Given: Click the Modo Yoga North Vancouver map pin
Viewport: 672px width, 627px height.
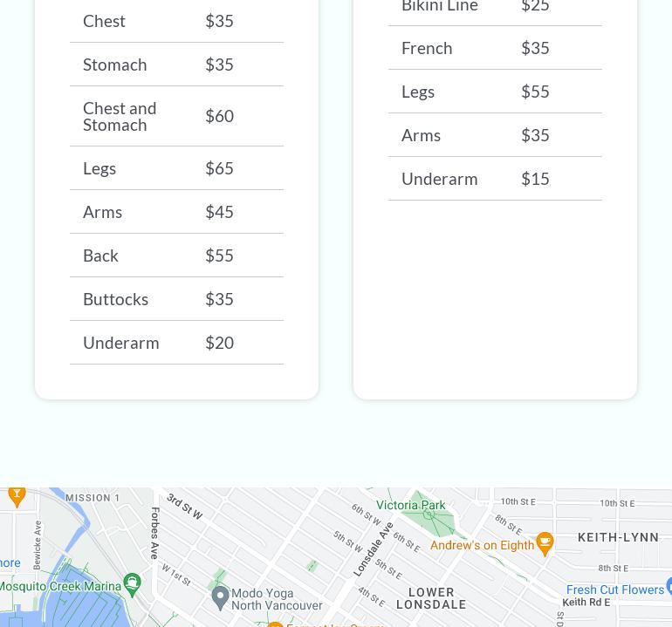Looking at the screenshot, I should tap(221, 597).
